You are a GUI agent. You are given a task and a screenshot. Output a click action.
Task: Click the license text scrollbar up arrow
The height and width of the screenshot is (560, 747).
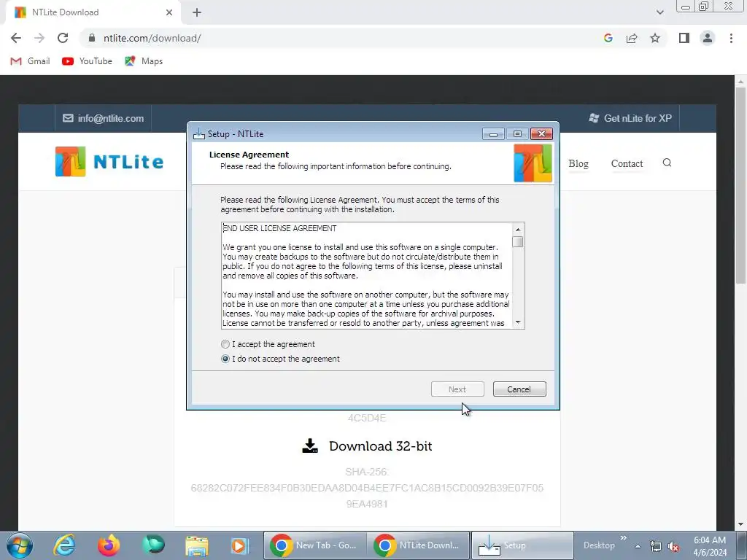pyautogui.click(x=518, y=229)
